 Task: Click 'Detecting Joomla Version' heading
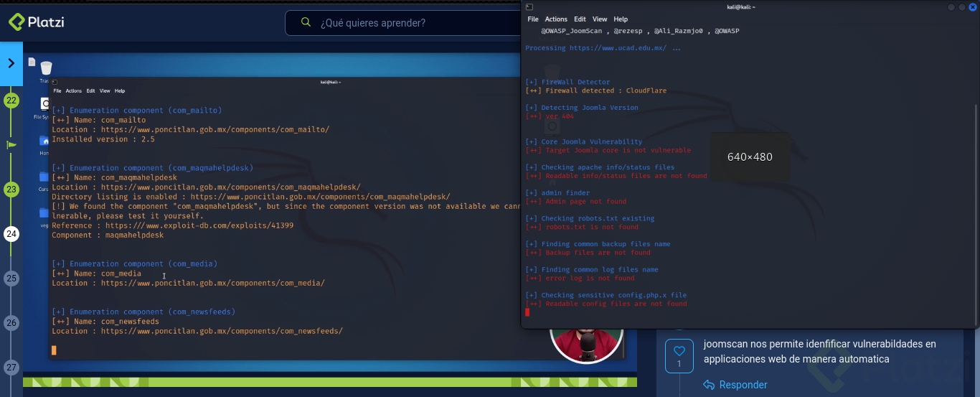tap(582, 108)
